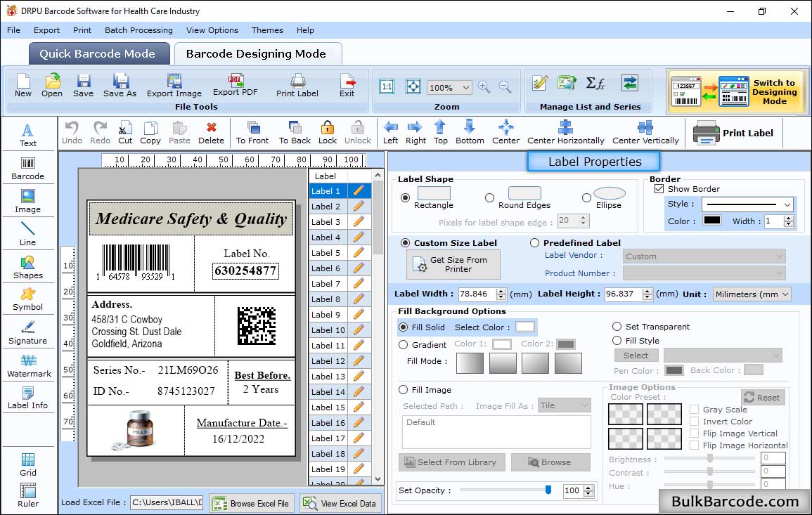This screenshot has height=515, width=812.
Task: Zoom out with the magnifier minus
Action: click(x=505, y=87)
